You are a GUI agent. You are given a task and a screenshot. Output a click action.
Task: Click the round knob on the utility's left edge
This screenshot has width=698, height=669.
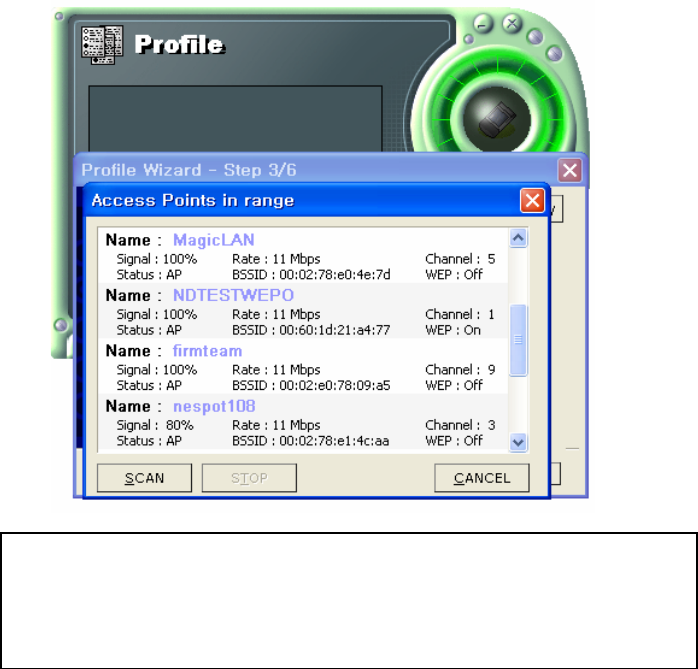point(61,325)
